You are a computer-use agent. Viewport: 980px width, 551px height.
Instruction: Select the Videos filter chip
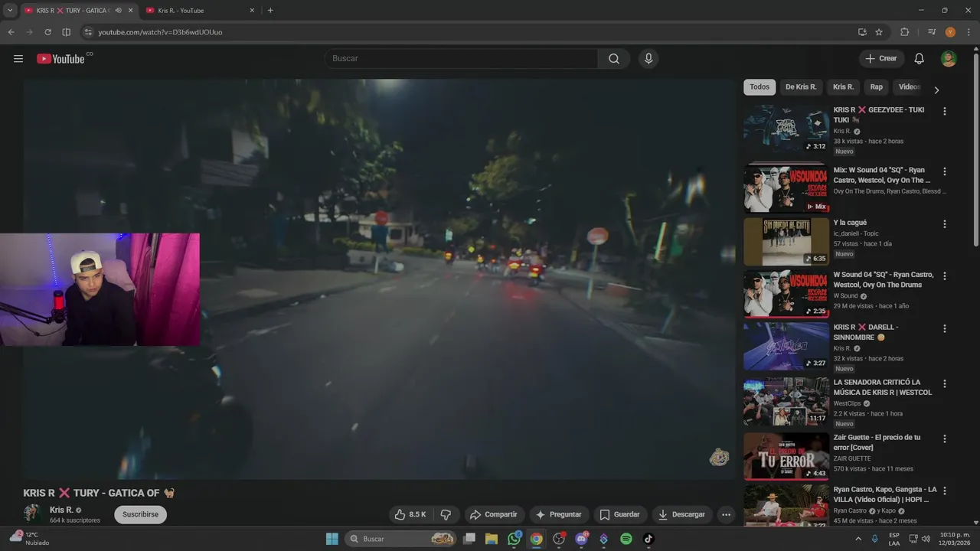pos(909,87)
